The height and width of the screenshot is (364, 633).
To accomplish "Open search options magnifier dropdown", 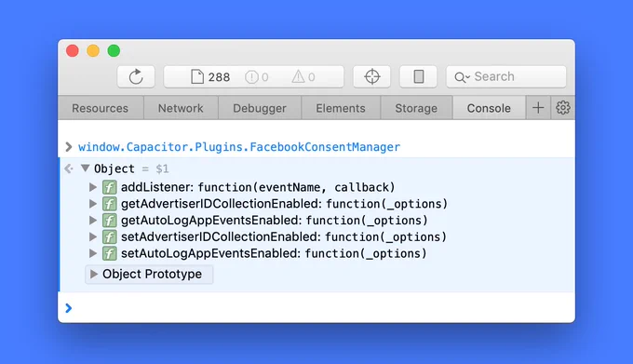I will click(462, 77).
